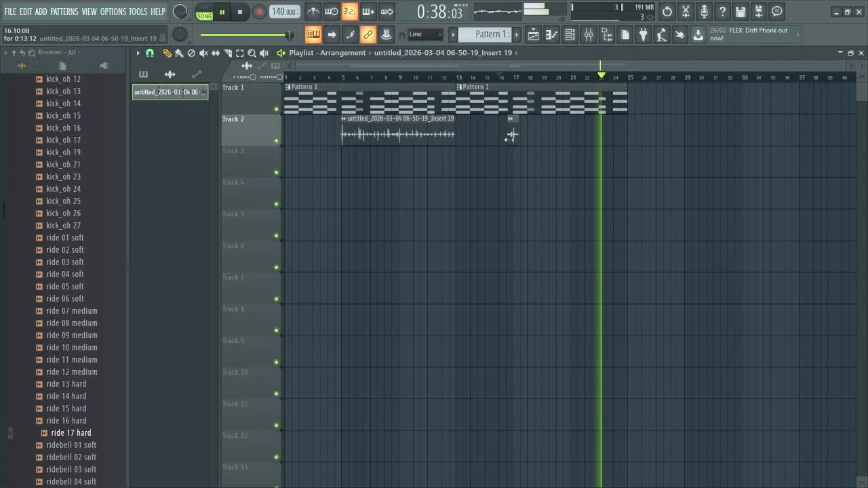868x488 pixels.
Task: Open the PATTERNS menu
Action: click(x=64, y=12)
